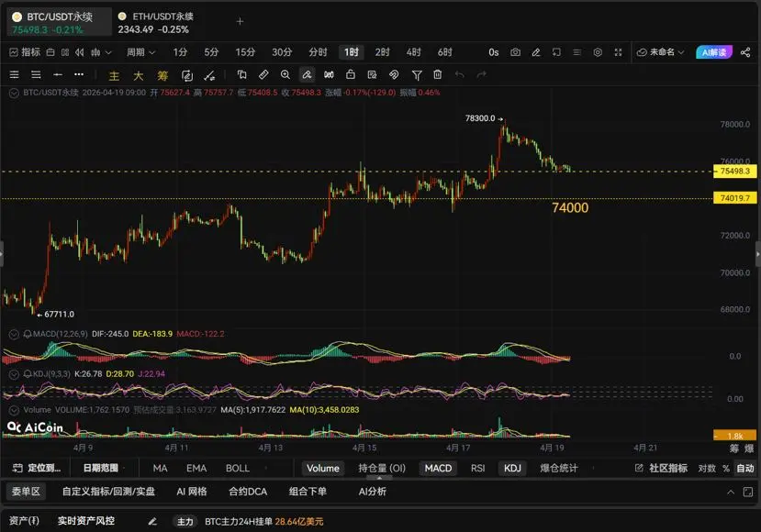The width and height of the screenshot is (761, 532).
Task: Pick the ruler measure tool
Action: tap(263, 74)
